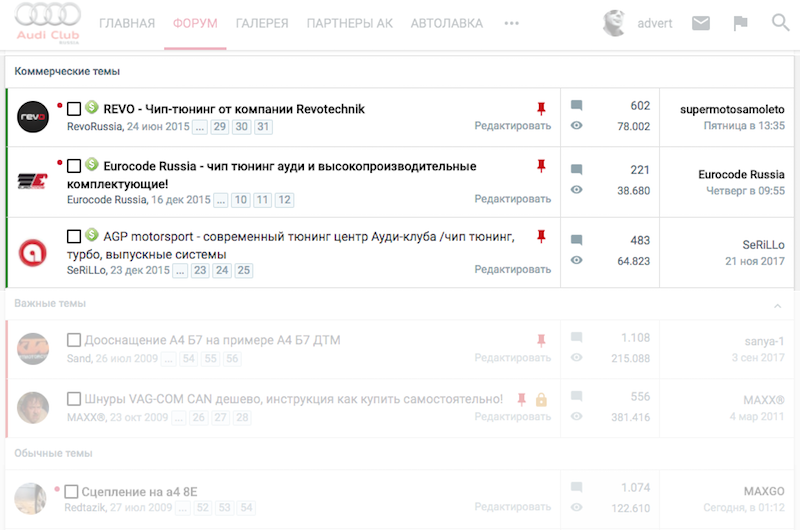Open page 25 of AGP motorsport thread
The height and width of the screenshot is (530, 800).
tap(244, 270)
